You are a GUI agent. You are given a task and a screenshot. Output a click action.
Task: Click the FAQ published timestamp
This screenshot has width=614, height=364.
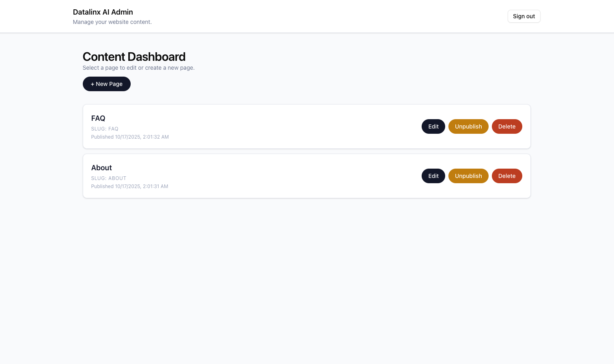coord(130,137)
